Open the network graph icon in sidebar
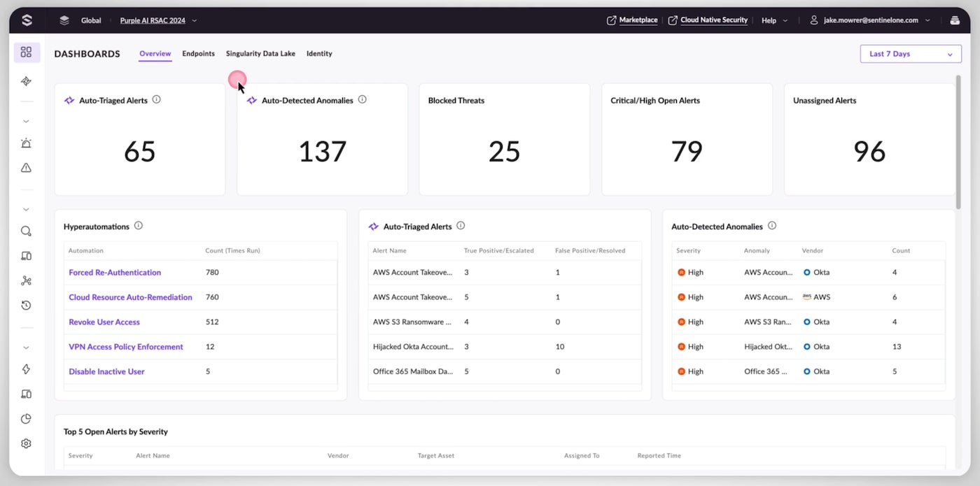 click(x=26, y=280)
